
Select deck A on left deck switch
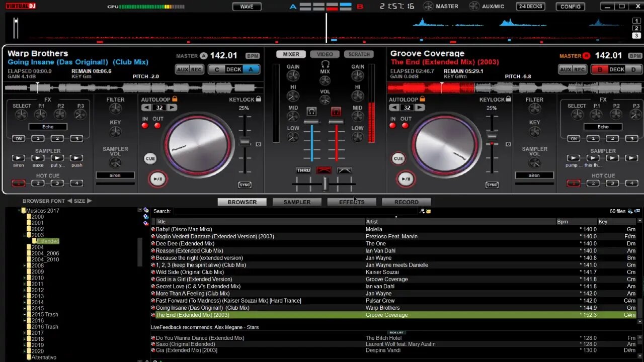point(251,69)
